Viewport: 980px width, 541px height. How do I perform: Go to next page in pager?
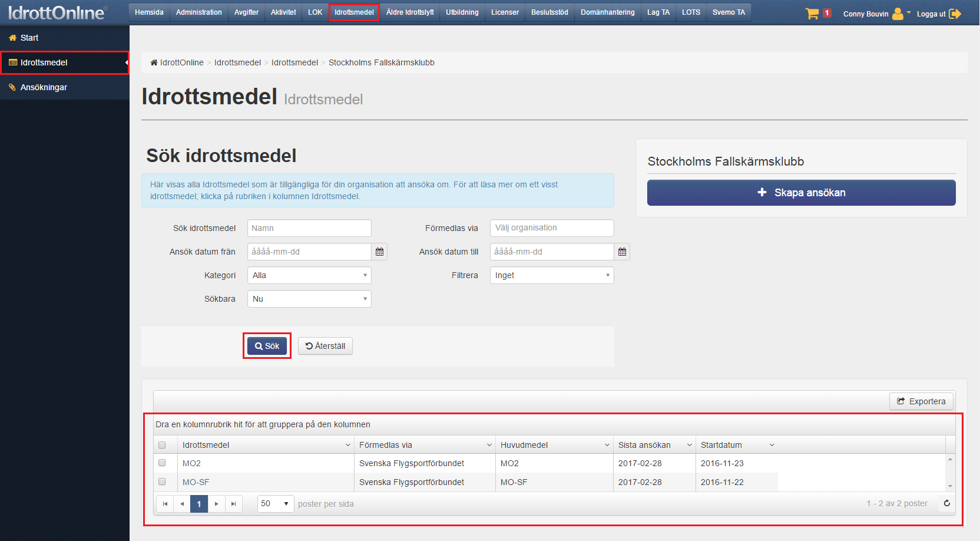(x=217, y=504)
